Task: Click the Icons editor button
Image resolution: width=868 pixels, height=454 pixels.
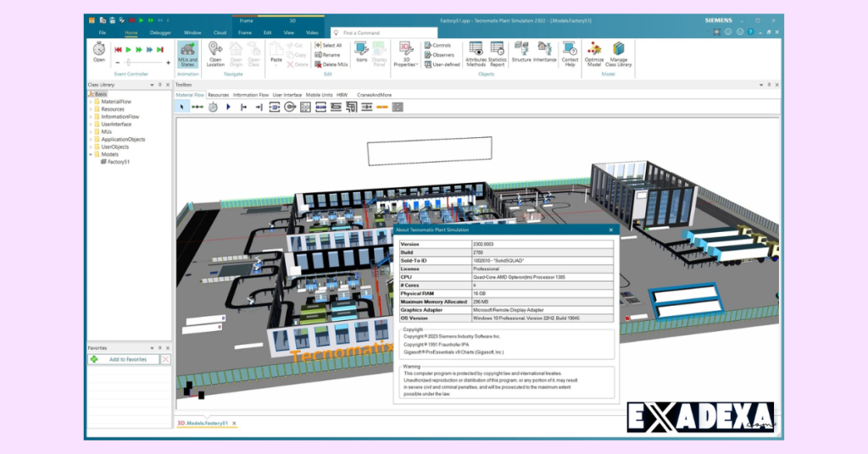Action: tap(361, 52)
